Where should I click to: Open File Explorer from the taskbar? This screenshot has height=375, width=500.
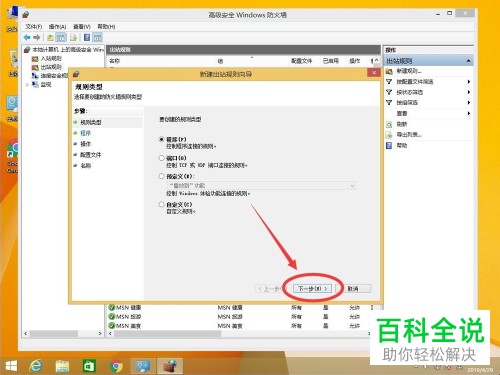click(62, 366)
